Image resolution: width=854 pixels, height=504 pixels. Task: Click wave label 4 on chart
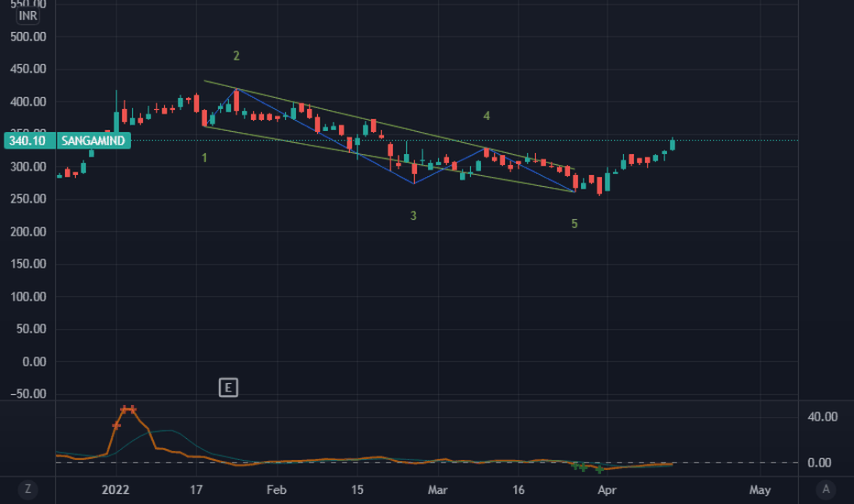pyautogui.click(x=487, y=115)
